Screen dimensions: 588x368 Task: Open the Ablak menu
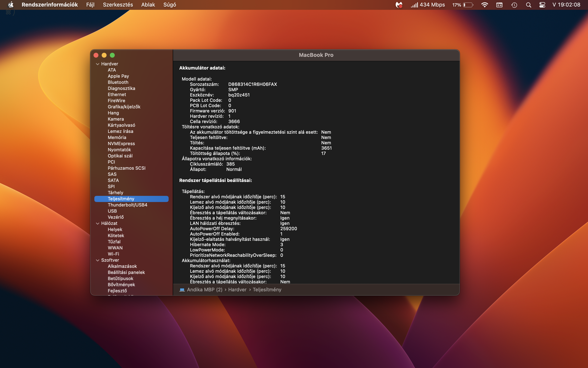click(148, 5)
